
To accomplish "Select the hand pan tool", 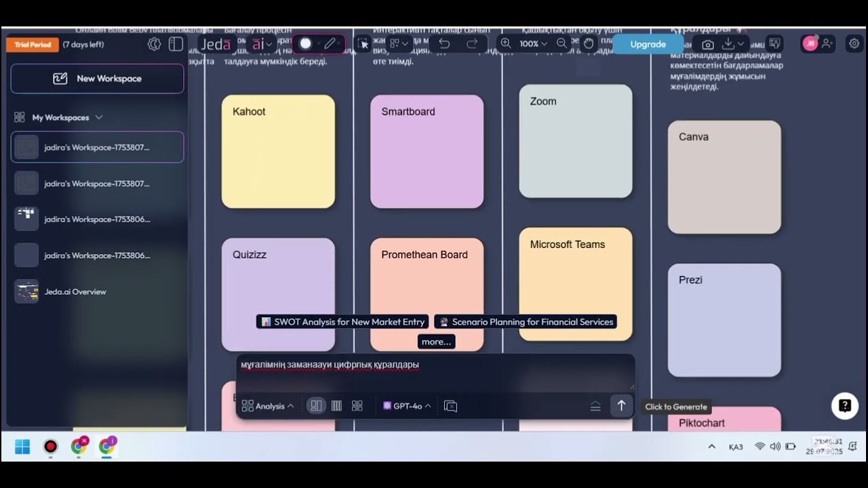I will (x=589, y=44).
